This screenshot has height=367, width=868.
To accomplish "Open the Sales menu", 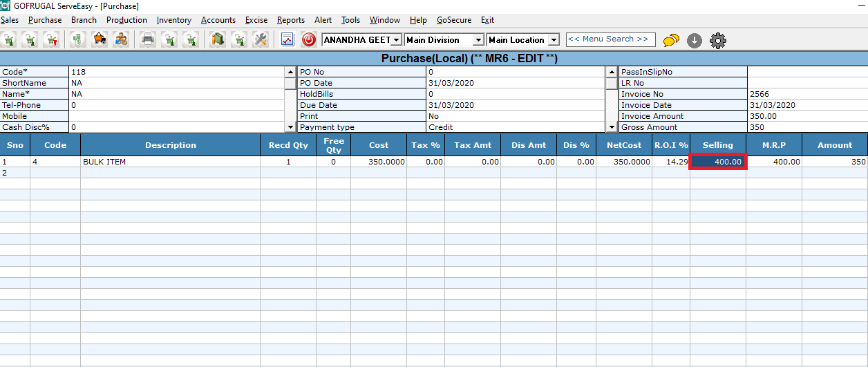I will (10, 20).
